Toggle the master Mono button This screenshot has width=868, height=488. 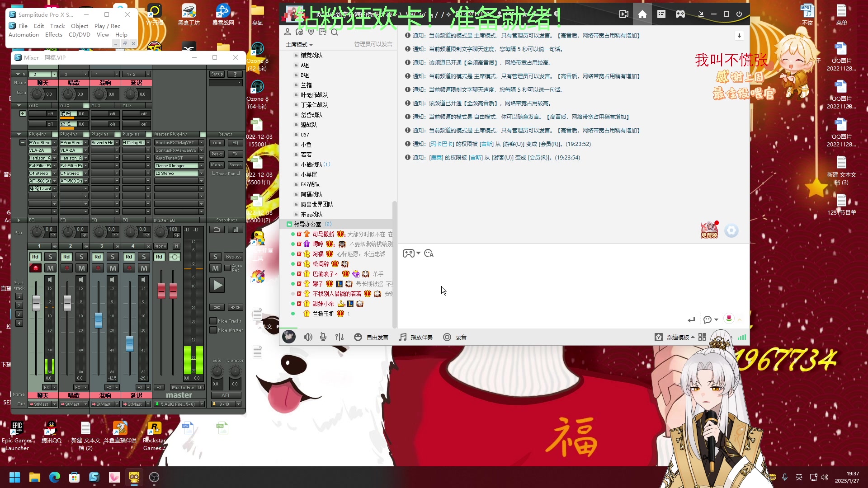[x=160, y=246]
